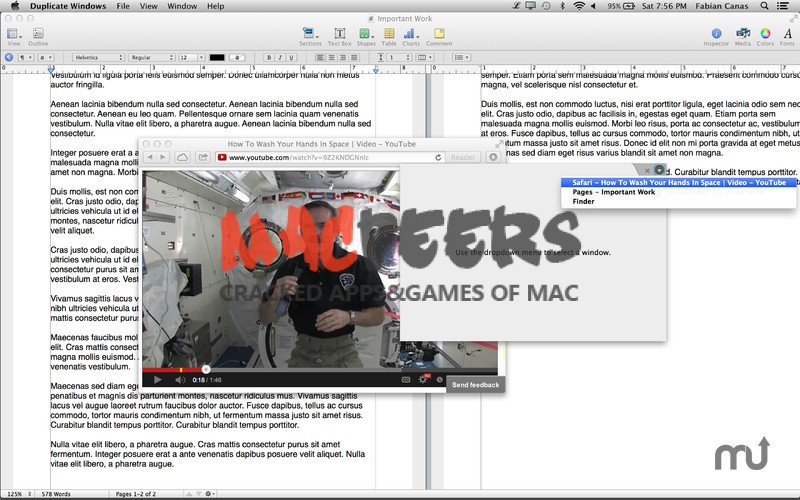Viewport: 800px width, 500px height.
Task: Click Safari back button
Action: click(149, 157)
